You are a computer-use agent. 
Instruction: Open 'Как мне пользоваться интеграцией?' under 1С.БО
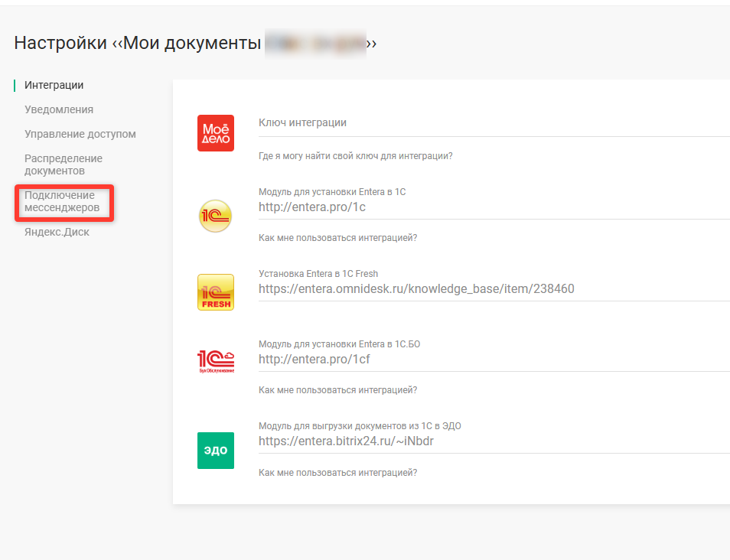[x=337, y=390]
